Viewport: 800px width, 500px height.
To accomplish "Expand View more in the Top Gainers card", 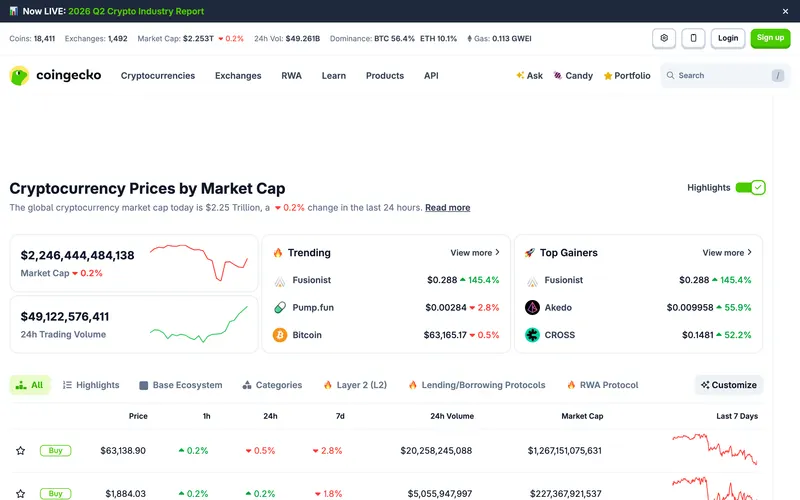I will click(727, 253).
